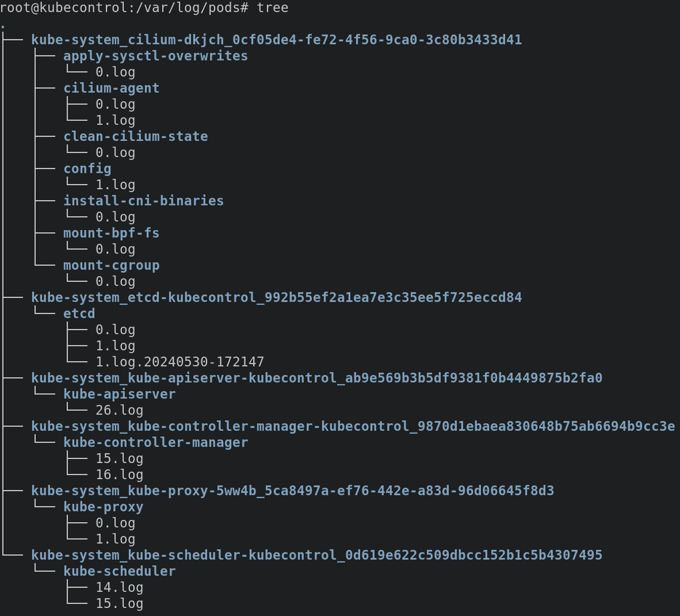Image resolution: width=680 pixels, height=616 pixels.
Task: Click the typed tree command text
Action: pos(272,7)
